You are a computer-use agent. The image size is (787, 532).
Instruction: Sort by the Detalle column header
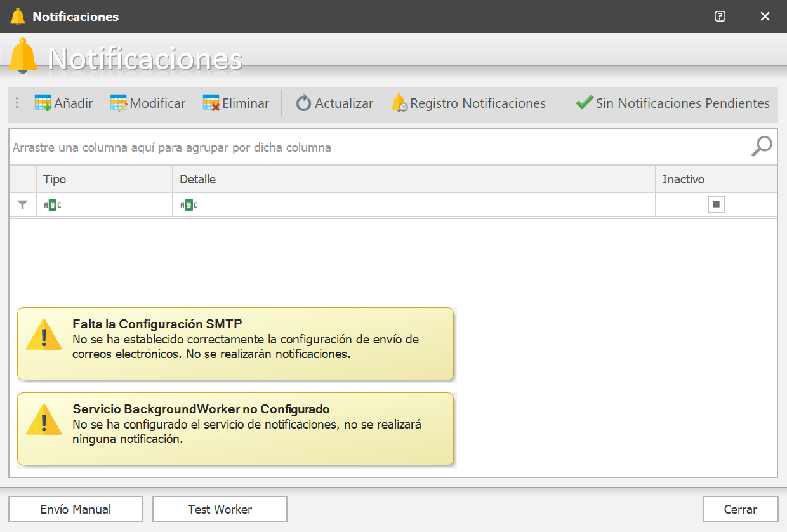pos(414,179)
